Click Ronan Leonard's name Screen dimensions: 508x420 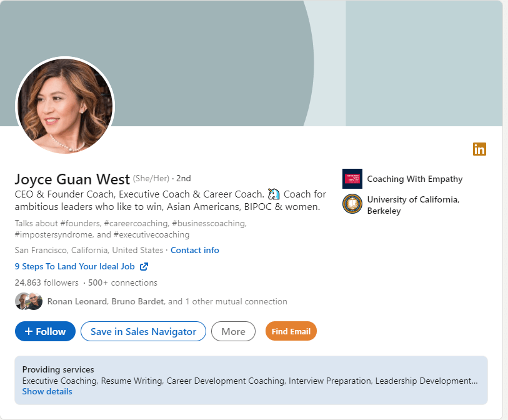(x=76, y=301)
